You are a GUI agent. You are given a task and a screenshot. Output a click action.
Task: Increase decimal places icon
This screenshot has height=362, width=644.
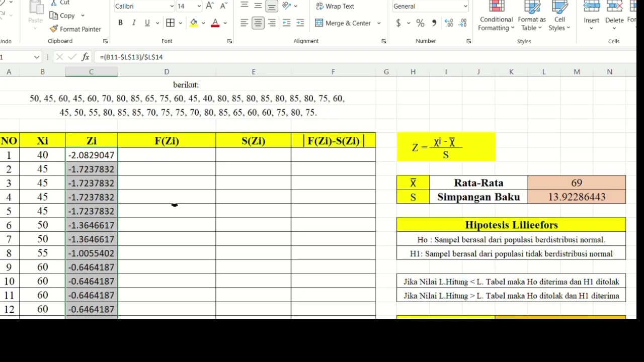coord(449,23)
